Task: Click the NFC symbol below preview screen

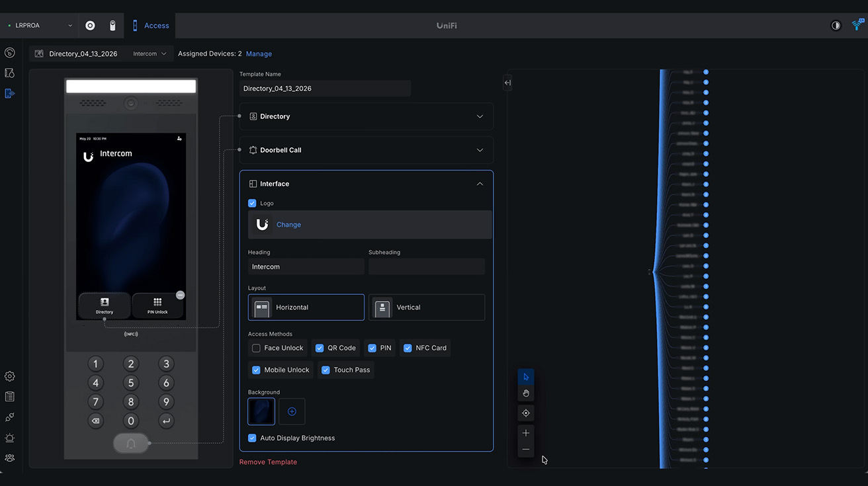Action: tap(131, 334)
